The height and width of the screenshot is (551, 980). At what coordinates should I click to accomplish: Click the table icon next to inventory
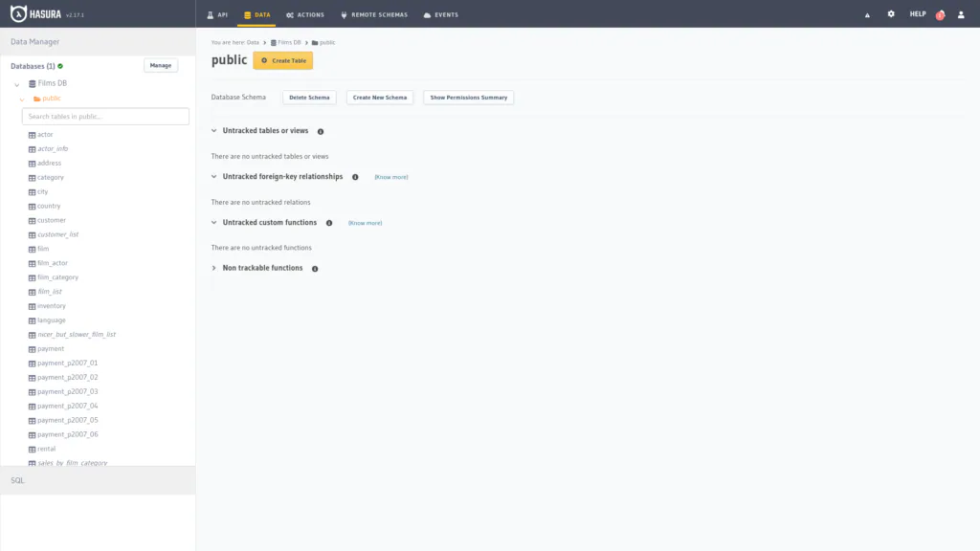click(32, 306)
